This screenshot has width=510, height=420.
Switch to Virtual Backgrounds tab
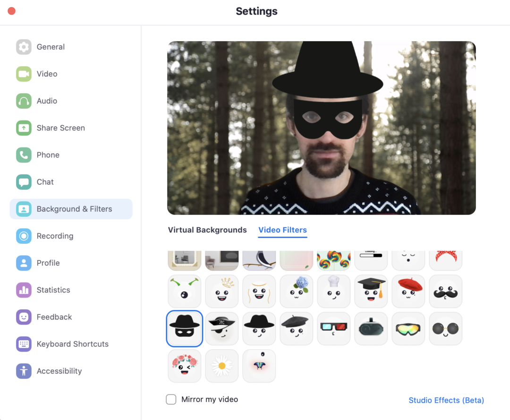tap(207, 230)
